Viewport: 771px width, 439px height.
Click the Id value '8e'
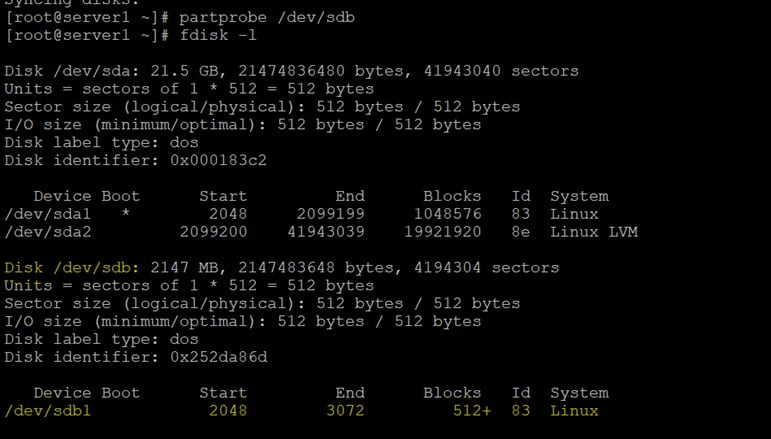point(521,232)
